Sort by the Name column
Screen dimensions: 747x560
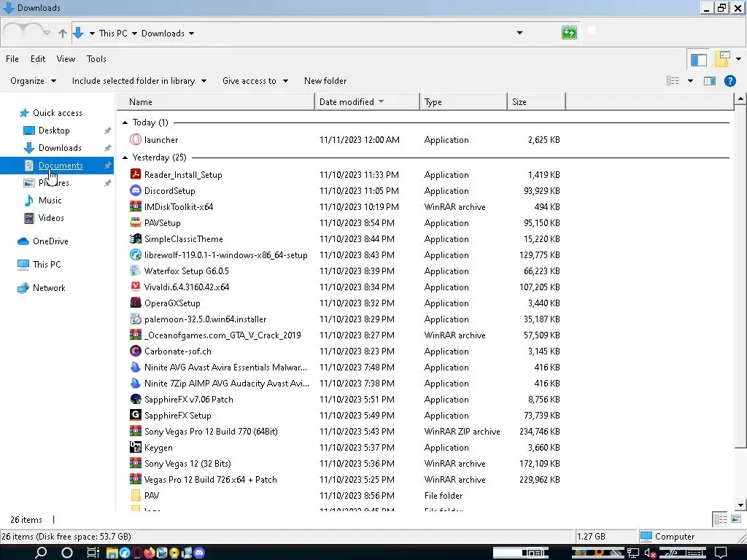pos(216,102)
